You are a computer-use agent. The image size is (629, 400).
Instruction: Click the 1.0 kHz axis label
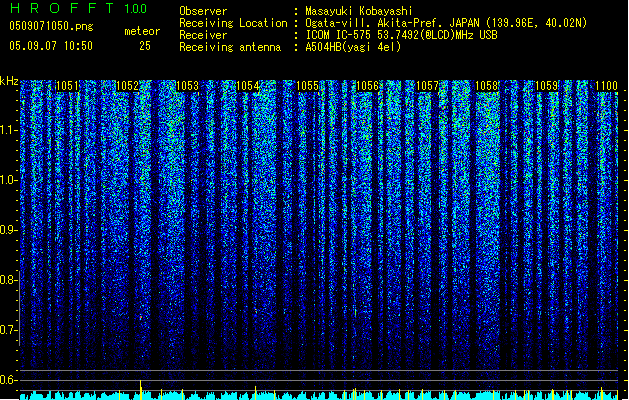[x=9, y=180]
